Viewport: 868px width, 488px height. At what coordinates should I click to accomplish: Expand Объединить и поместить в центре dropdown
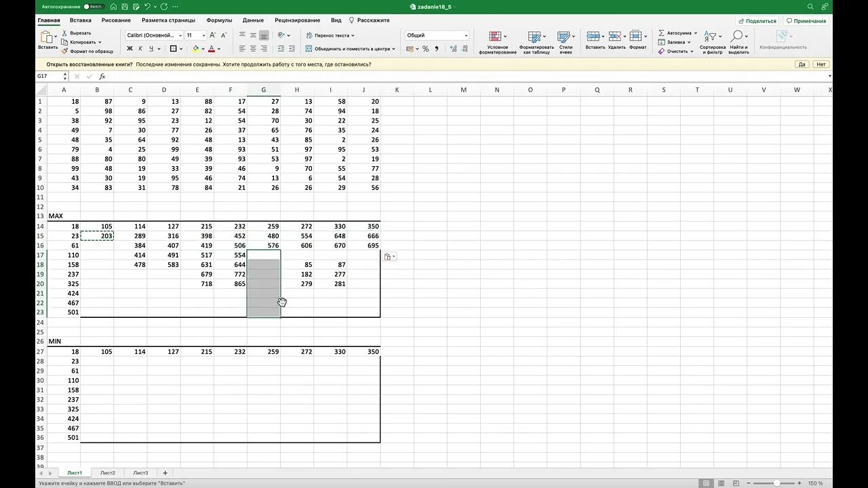pyautogui.click(x=394, y=49)
